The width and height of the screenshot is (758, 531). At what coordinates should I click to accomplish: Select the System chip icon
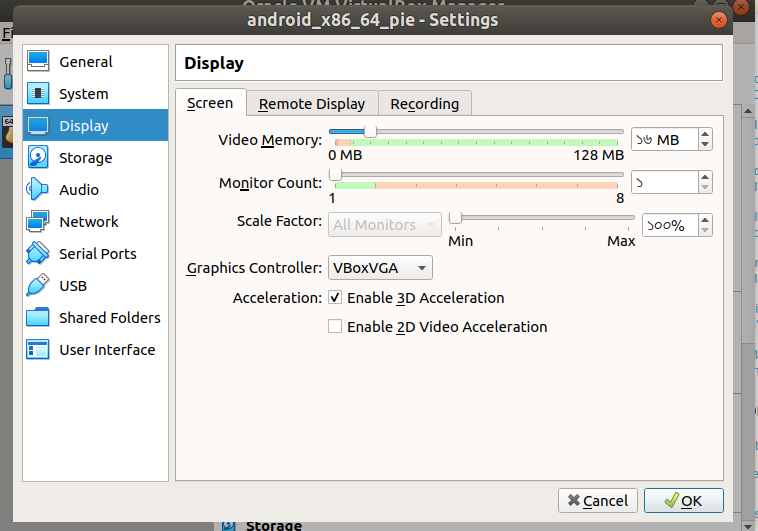pyautogui.click(x=38, y=93)
